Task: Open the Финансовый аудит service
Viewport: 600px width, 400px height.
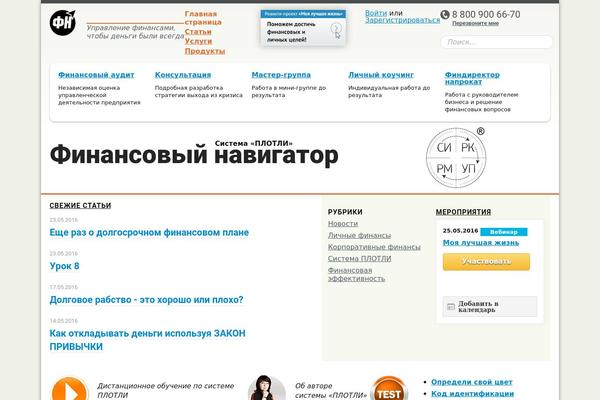Action: pyautogui.click(x=96, y=75)
